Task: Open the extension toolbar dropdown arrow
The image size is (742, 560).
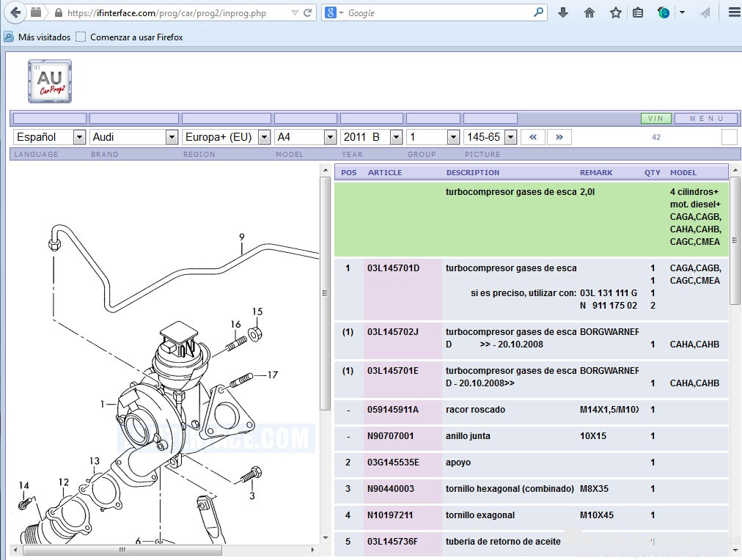Action: (x=683, y=12)
